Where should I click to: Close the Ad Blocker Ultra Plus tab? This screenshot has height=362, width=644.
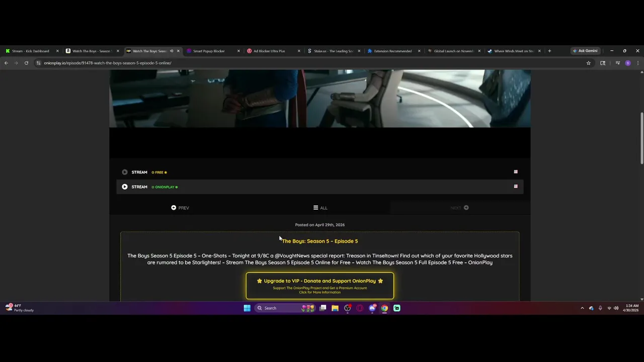point(299,51)
